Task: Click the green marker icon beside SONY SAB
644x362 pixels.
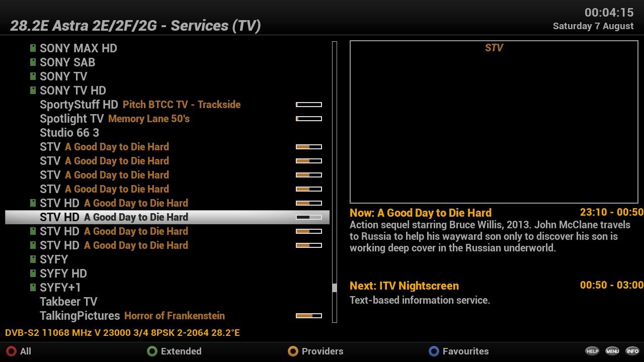Action: [33, 62]
